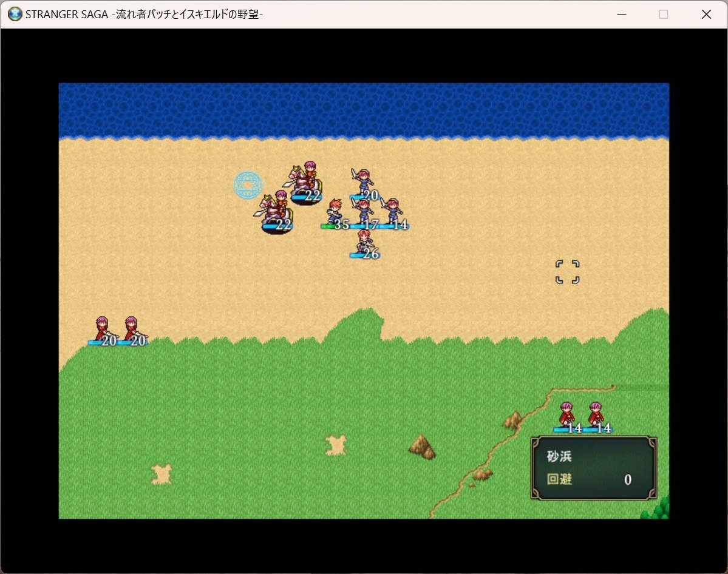The height and width of the screenshot is (574, 728).
Task: Select the sword soldier with HP 26
Action: (x=364, y=243)
